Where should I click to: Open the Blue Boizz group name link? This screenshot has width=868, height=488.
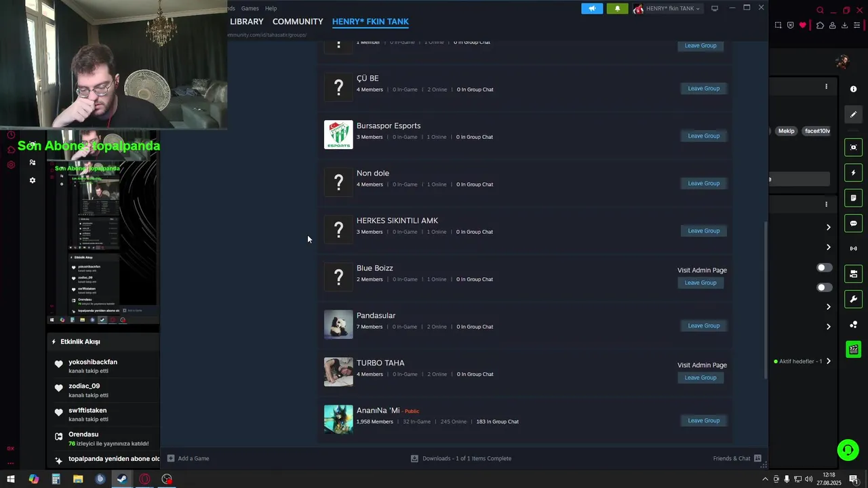click(x=375, y=268)
